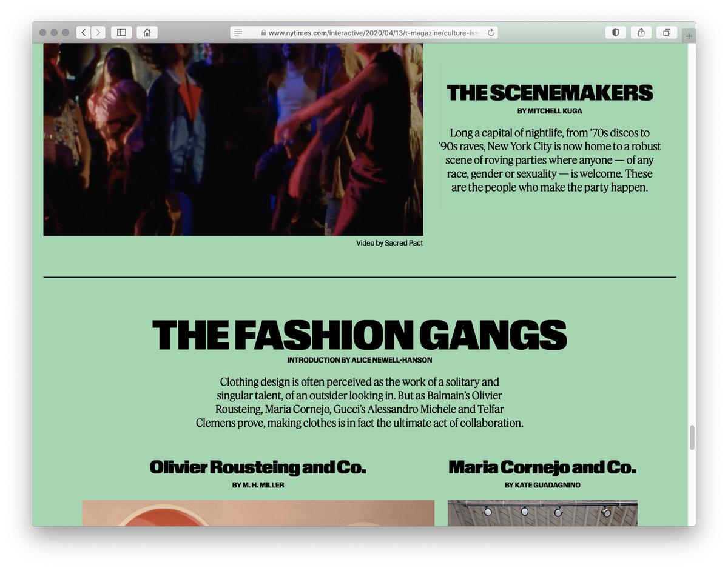Open the Maria Cornejo article image

coord(542,513)
